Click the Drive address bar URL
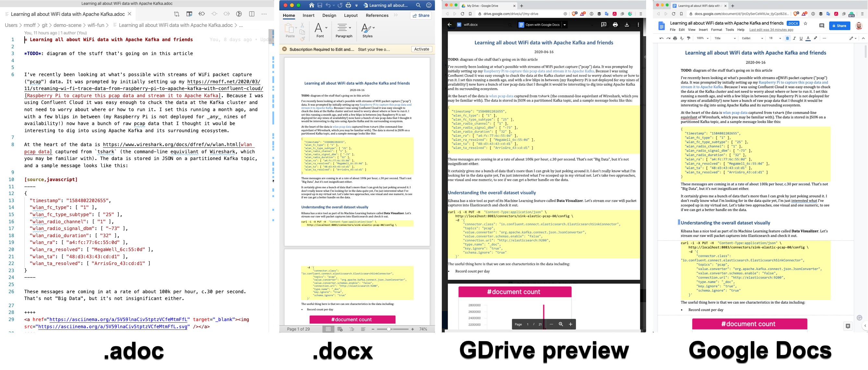Screen dimensions: 868x370 pos(511,14)
